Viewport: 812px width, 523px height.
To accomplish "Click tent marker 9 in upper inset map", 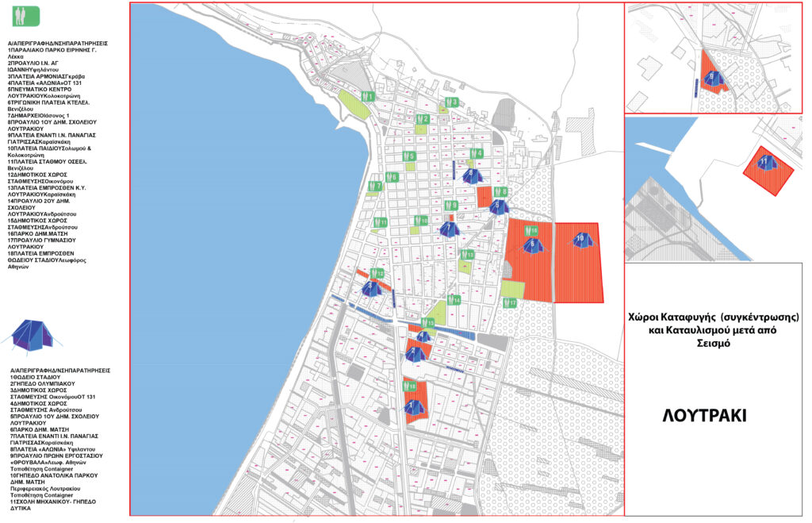I will pos(712,79).
